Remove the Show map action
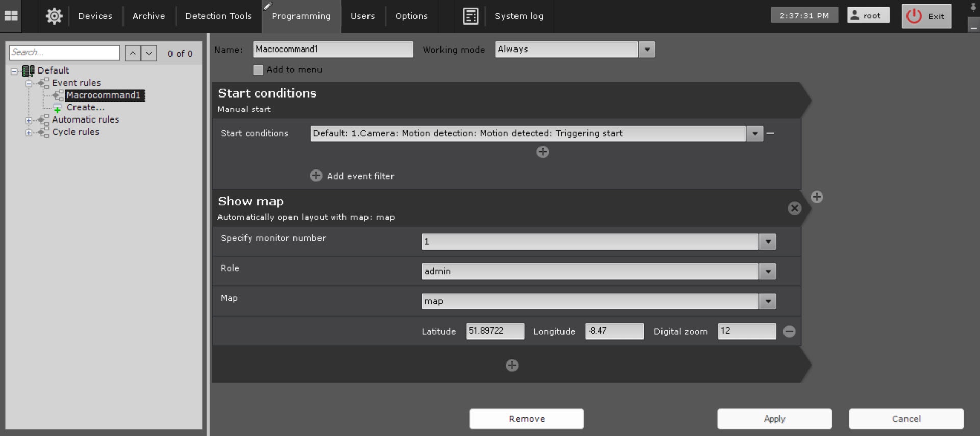Screen dimensions: 980x436 (794, 208)
